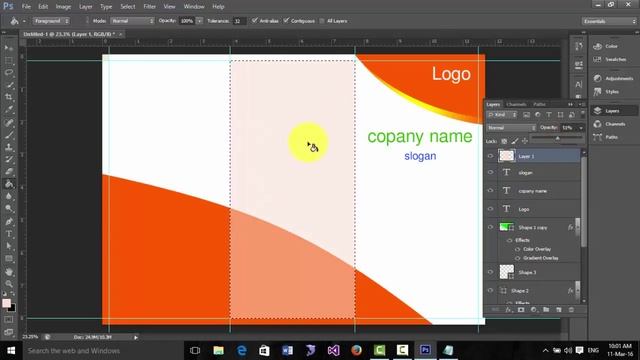Image resolution: width=640 pixels, height=360 pixels.
Task: Select the Paint Bucket tool
Action: [x=9, y=184]
